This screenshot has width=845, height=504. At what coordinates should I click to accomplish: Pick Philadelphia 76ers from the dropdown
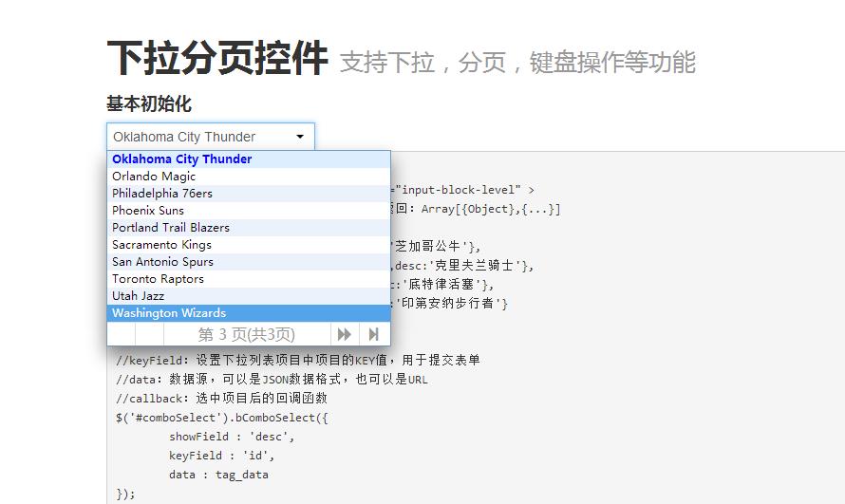[x=249, y=194]
